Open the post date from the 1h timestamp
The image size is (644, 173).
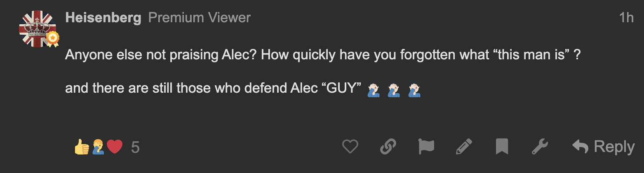click(626, 18)
